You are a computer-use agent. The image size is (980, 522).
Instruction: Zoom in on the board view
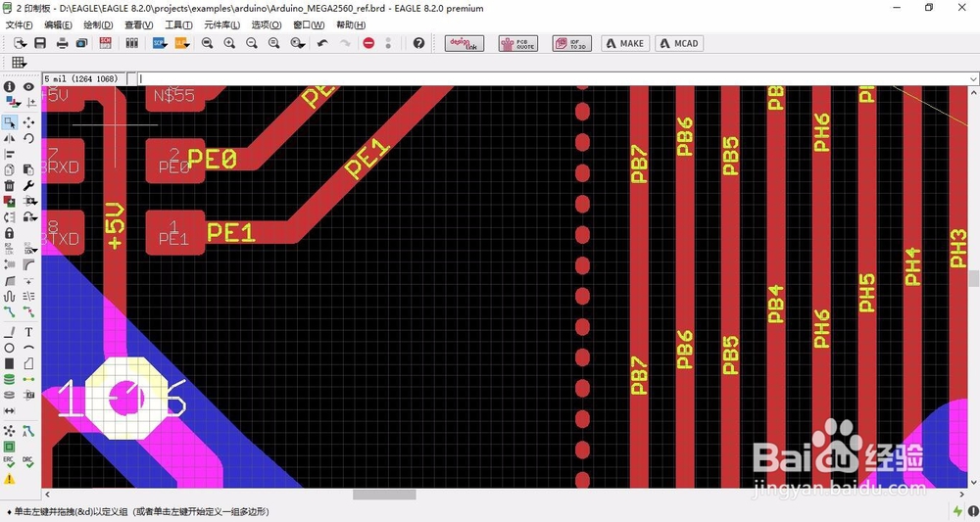[229, 43]
